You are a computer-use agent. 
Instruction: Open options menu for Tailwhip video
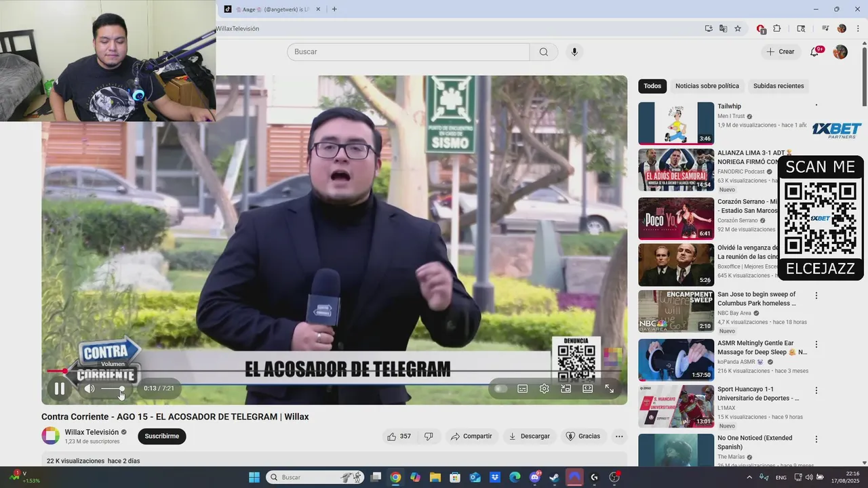[816, 106]
